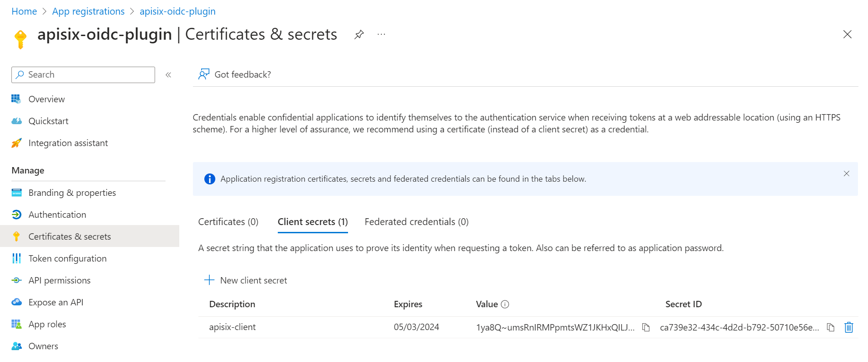Switch to Client secrets (1) tab

(x=313, y=222)
